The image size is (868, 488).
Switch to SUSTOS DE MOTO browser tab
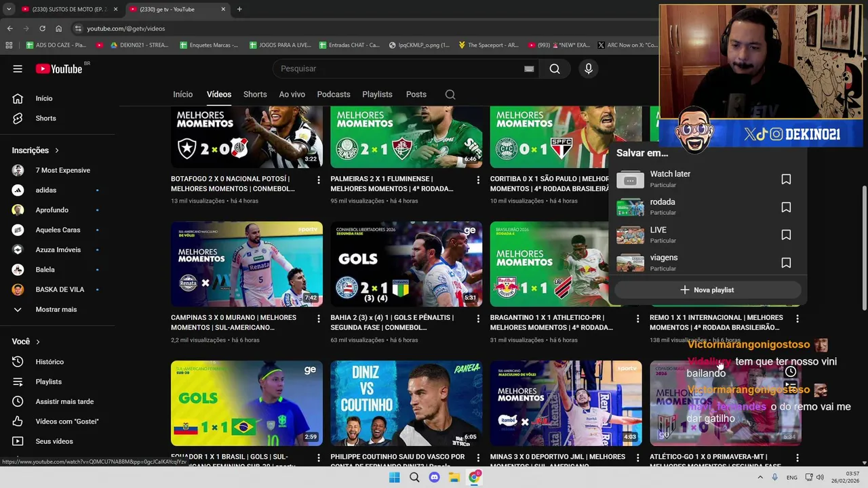(x=68, y=9)
